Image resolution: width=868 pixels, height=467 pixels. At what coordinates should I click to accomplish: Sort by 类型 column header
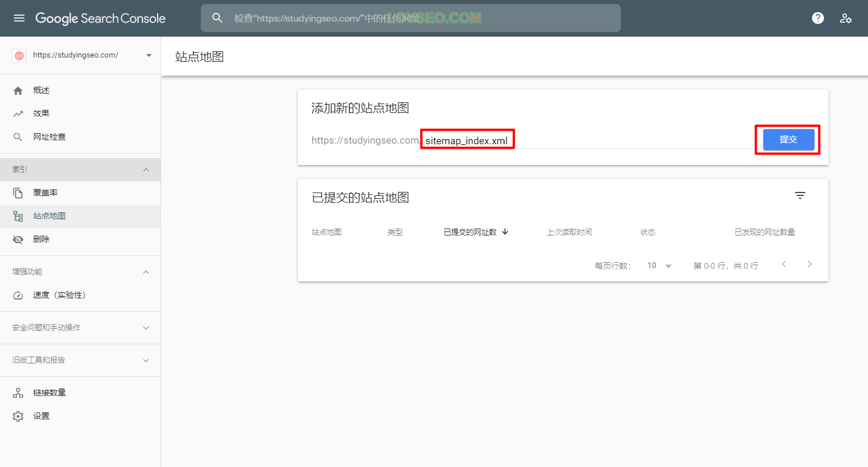click(x=395, y=232)
